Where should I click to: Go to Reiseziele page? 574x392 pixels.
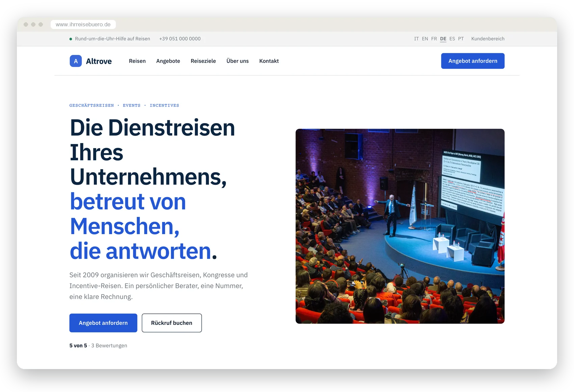tap(203, 61)
